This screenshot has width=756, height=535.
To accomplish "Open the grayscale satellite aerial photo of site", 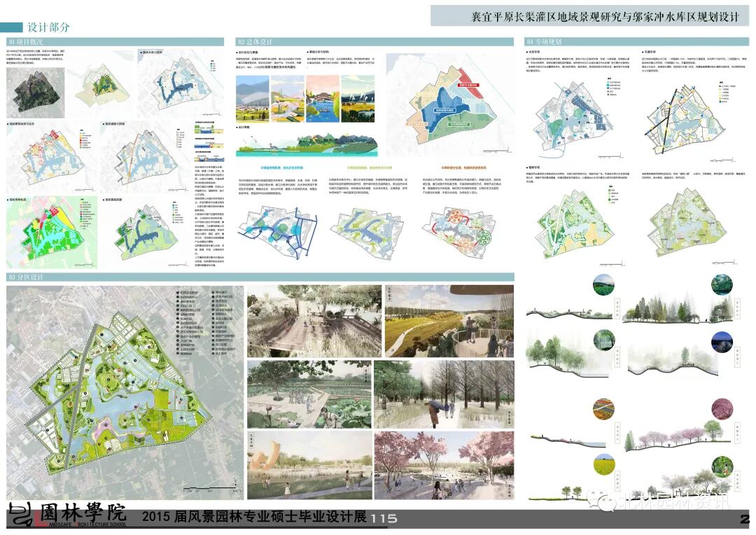I will (x=36, y=92).
